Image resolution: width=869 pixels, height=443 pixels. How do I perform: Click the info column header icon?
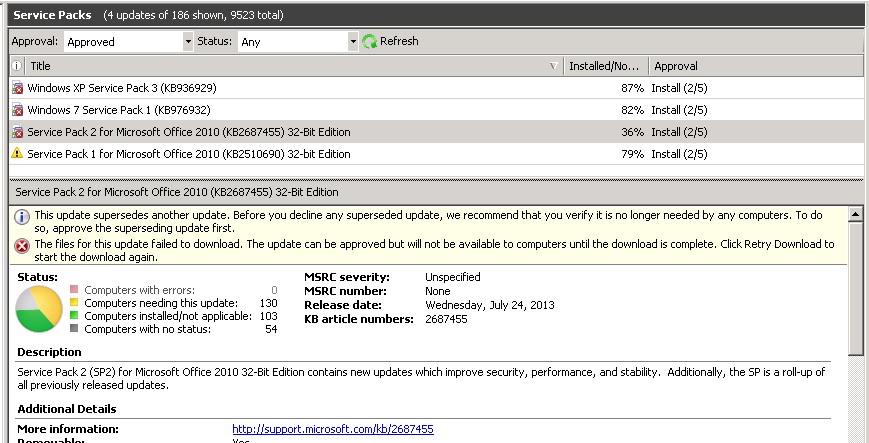pos(16,66)
